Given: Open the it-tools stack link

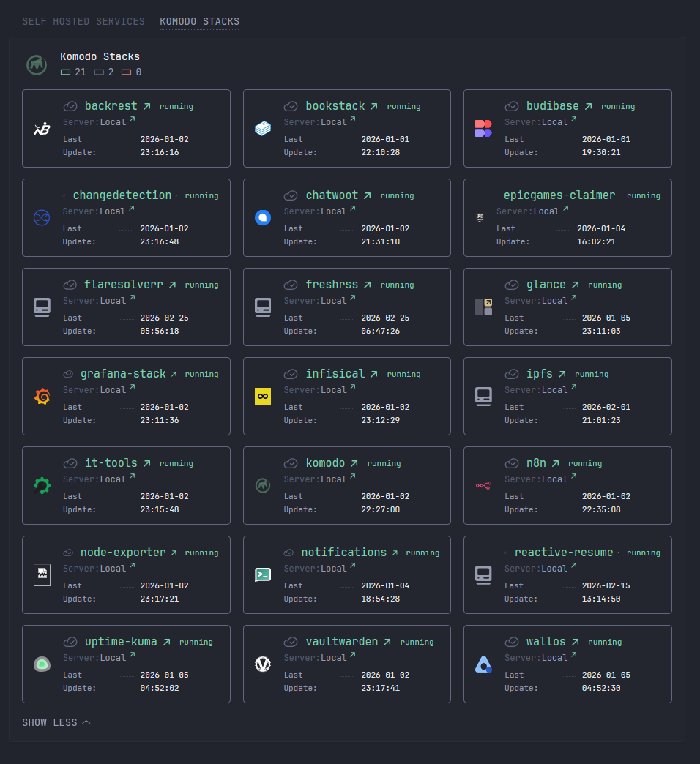Looking at the screenshot, I should 117,463.
